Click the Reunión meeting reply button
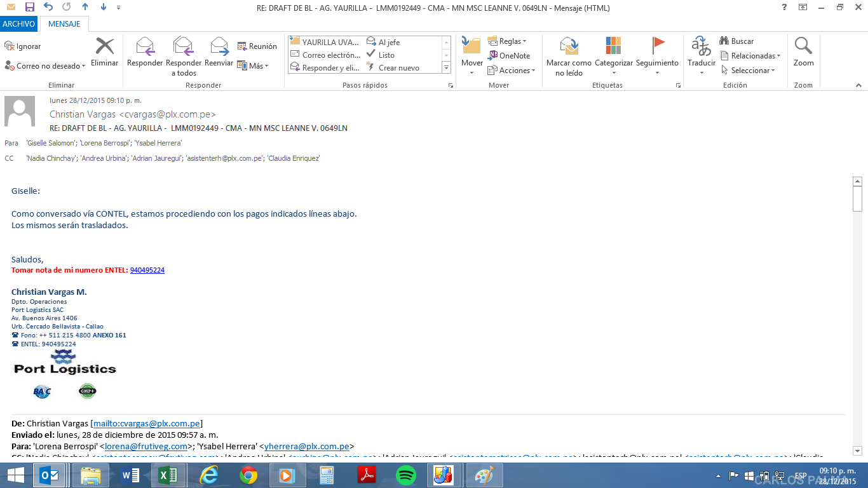The image size is (868, 488). [x=257, y=46]
